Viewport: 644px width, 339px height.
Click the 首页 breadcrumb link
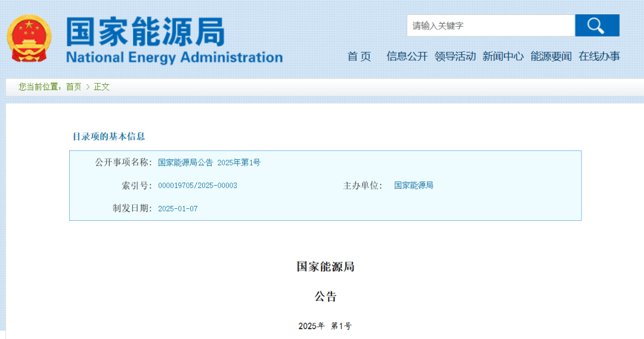[73, 87]
